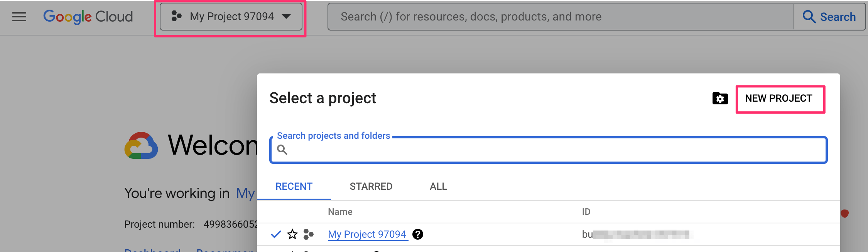Open the hamburger navigation menu
The height and width of the screenshot is (252, 868).
(19, 17)
